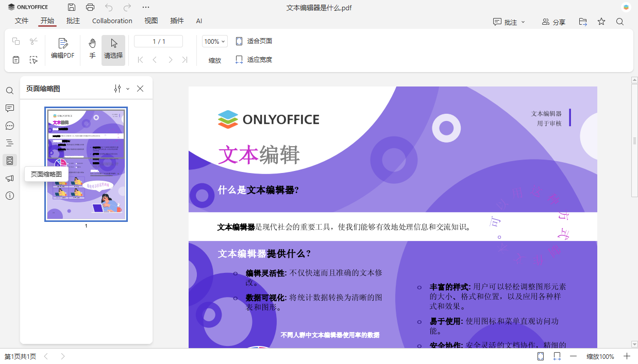Open the zoom percentage dropdown
Image resolution: width=638 pixels, height=364 pixels.
(x=214, y=40)
